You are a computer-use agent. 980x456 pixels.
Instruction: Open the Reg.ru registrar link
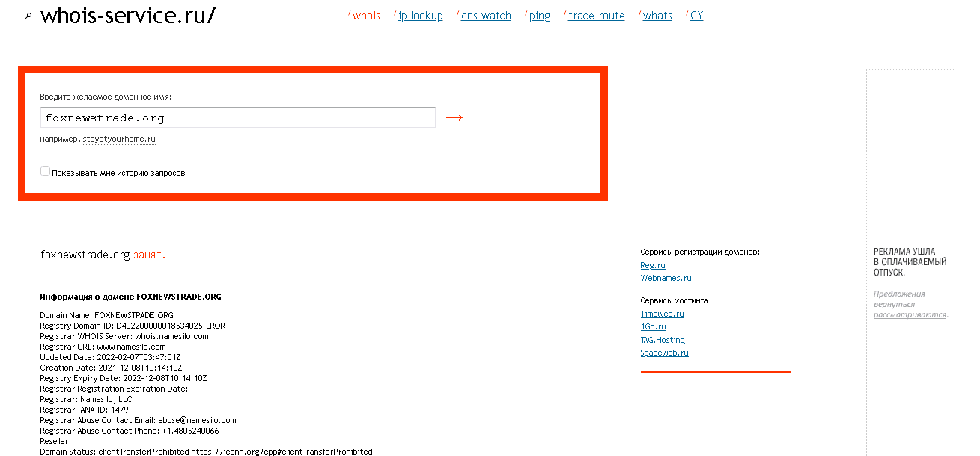(x=653, y=265)
